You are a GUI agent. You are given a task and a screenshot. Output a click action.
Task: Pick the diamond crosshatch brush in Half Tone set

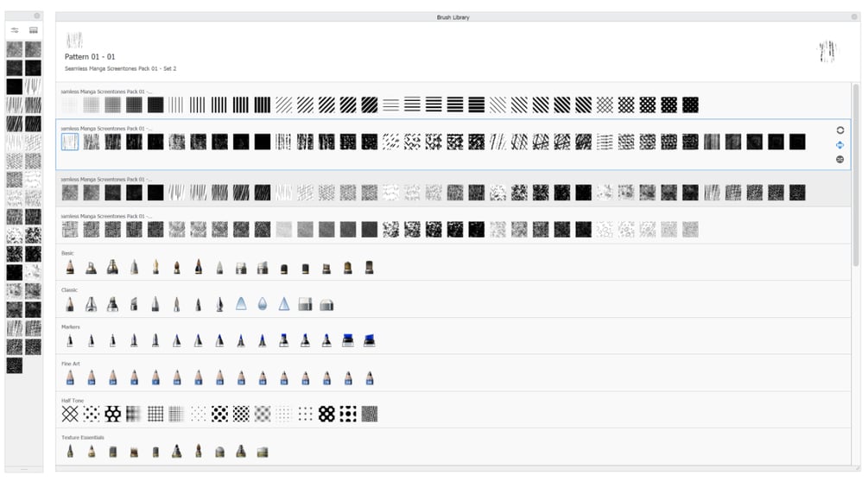(x=70, y=414)
